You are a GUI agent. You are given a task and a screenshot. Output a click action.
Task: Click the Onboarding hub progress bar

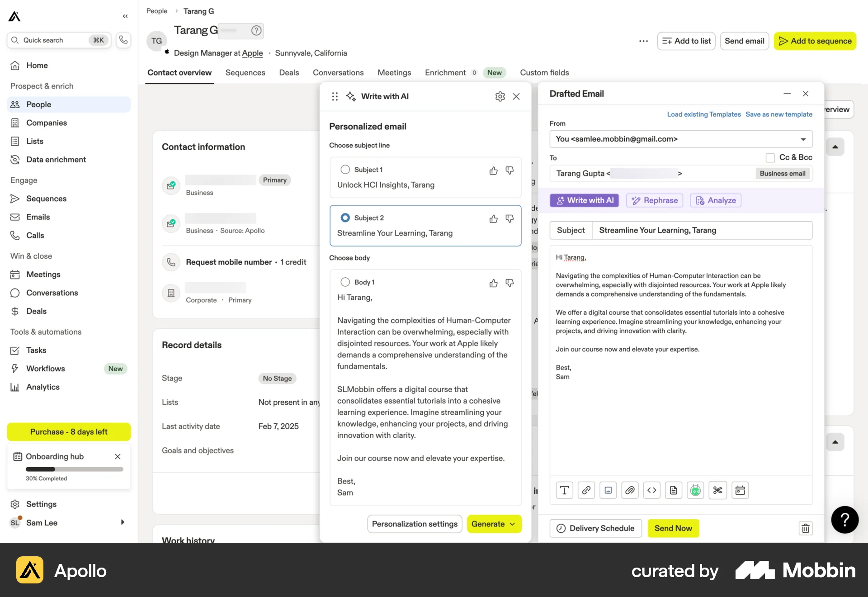tap(74, 469)
